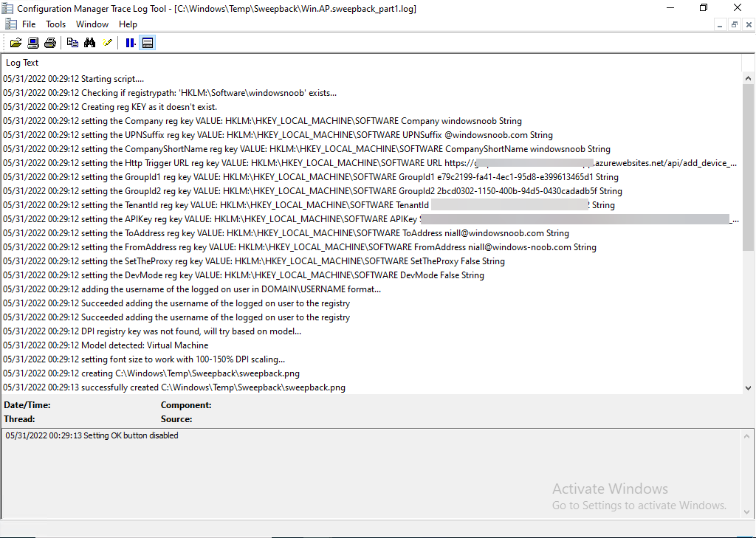Select the 'DPI registry key was not found' line
This screenshot has height=538, width=756.
pyautogui.click(x=371, y=331)
